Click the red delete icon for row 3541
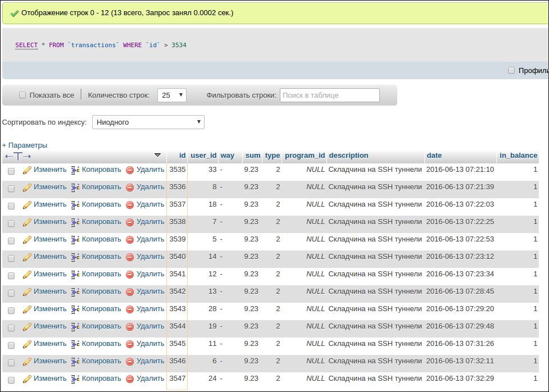The width and height of the screenshot is (549, 392). coord(130,275)
